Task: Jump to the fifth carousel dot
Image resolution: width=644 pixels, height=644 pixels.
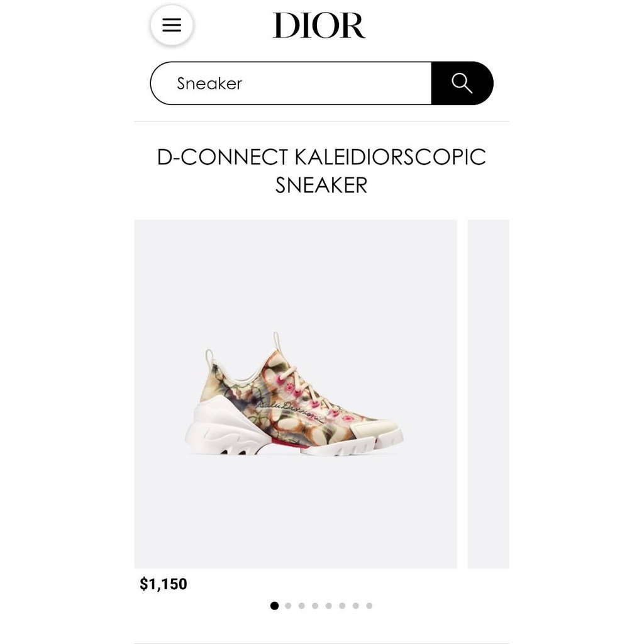Action: click(328, 606)
